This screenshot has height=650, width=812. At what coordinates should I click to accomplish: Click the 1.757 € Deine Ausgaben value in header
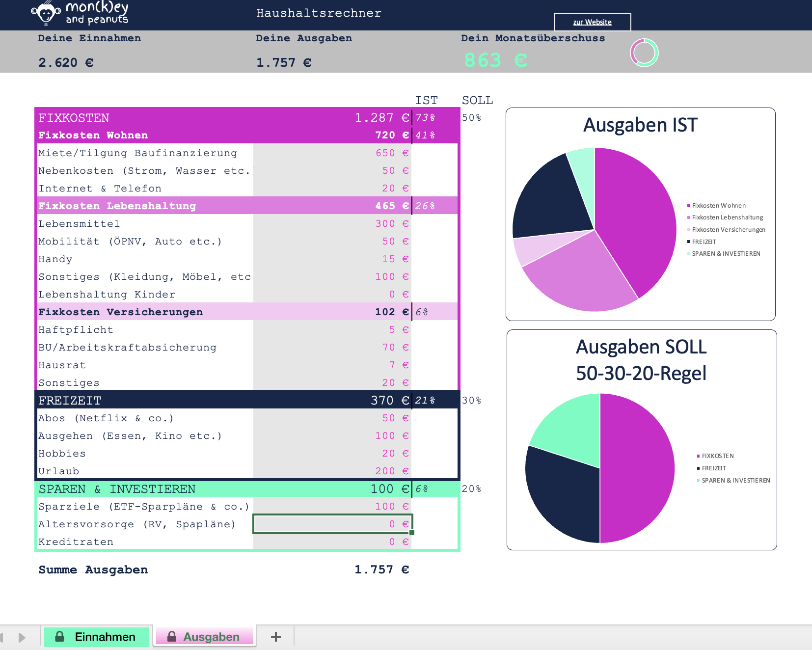284,62
